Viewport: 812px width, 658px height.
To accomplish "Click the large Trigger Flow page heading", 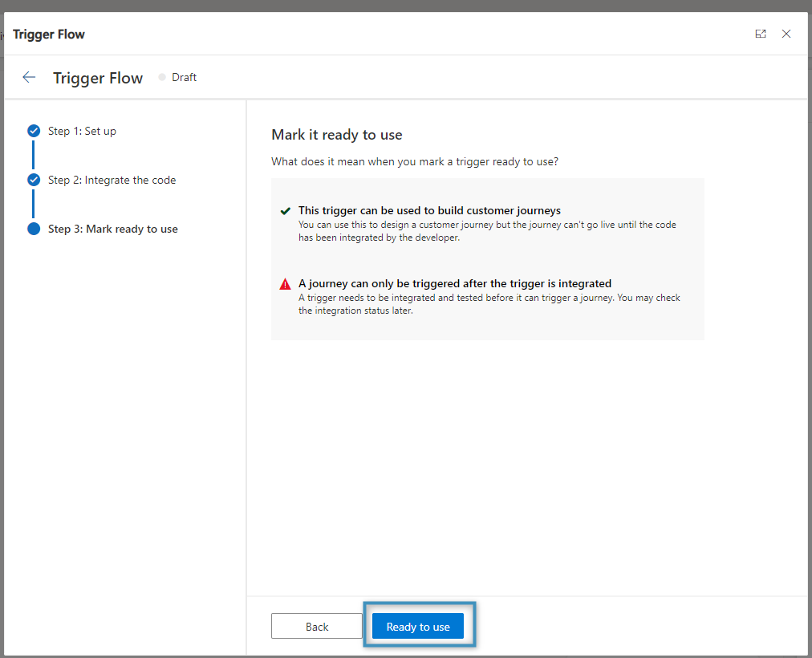I will [x=98, y=78].
